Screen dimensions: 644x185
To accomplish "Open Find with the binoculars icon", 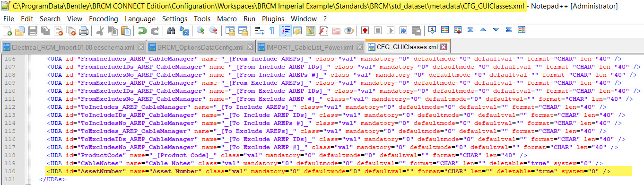I will tap(171, 31).
